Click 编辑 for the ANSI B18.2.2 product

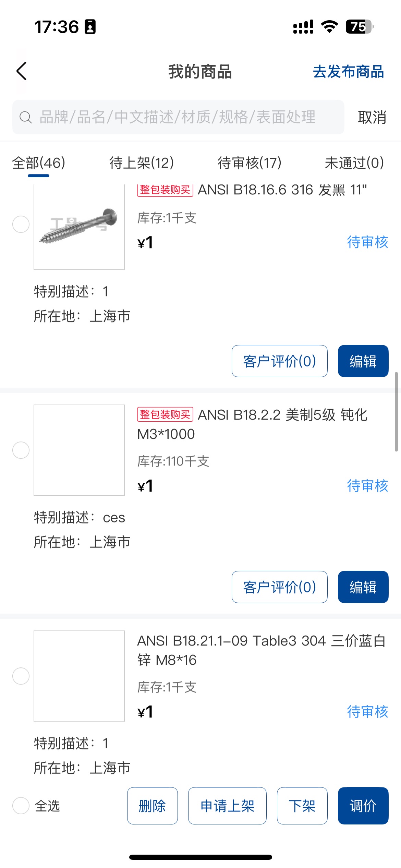click(363, 587)
